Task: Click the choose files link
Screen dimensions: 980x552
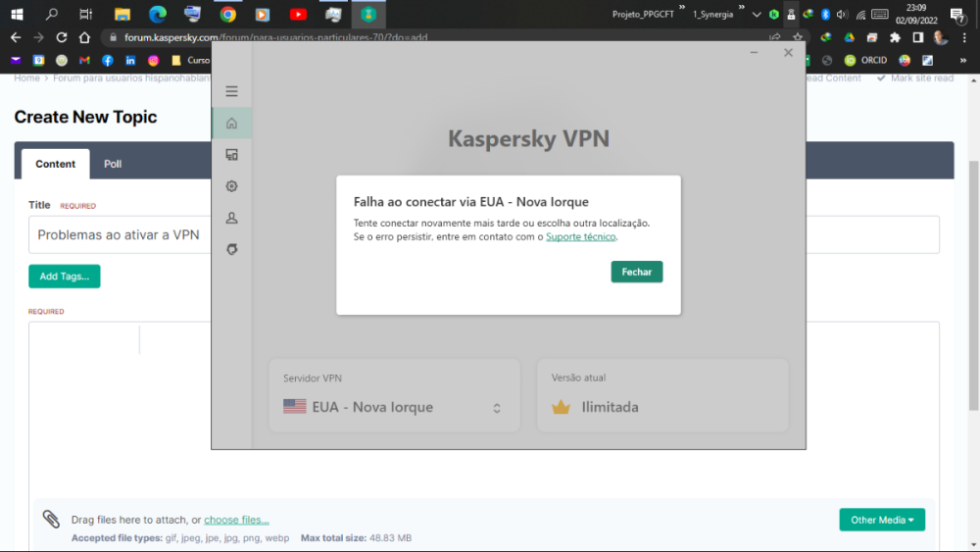Action: [x=236, y=520]
